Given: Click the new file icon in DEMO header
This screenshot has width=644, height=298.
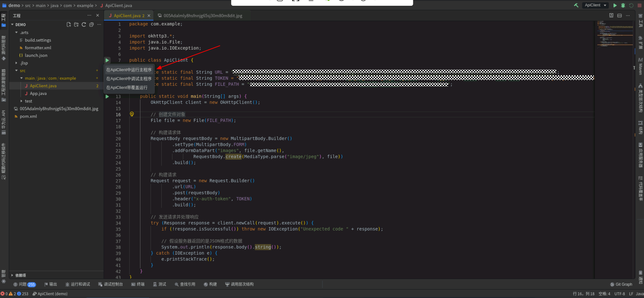Looking at the screenshot, I should tap(69, 24).
